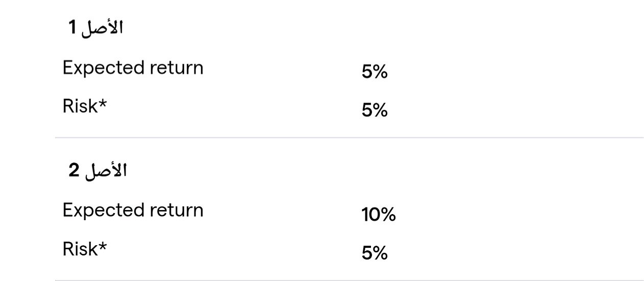Click the word "Expected" in Asset 1's row
Image resolution: width=644 pixels, height=281 pixels.
(x=102, y=68)
